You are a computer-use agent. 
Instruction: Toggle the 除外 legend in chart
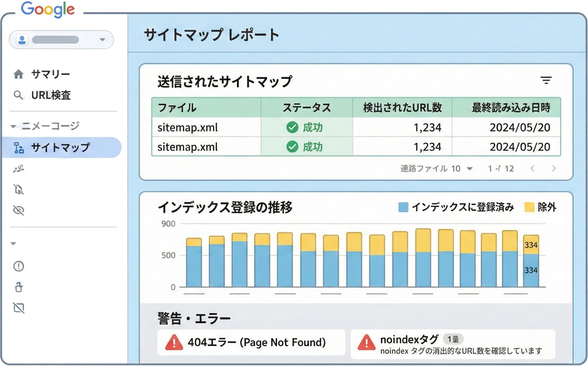540,207
